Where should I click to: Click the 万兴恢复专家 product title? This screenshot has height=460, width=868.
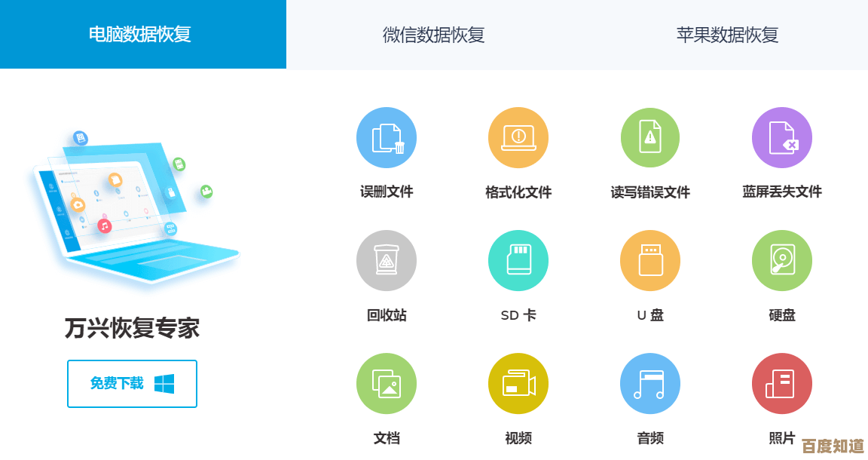pyautogui.click(x=132, y=328)
